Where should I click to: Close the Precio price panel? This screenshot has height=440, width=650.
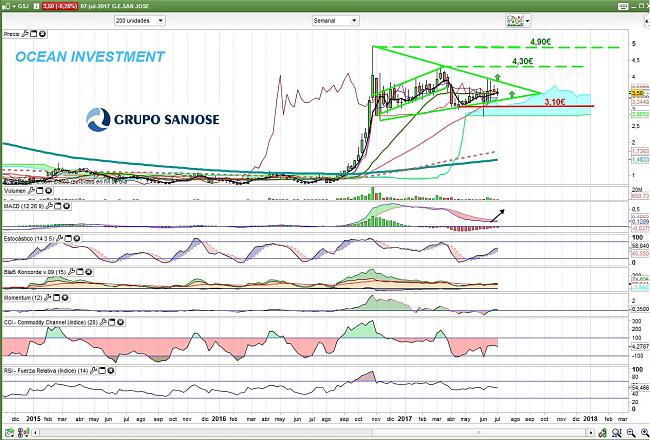pyautogui.click(x=42, y=34)
